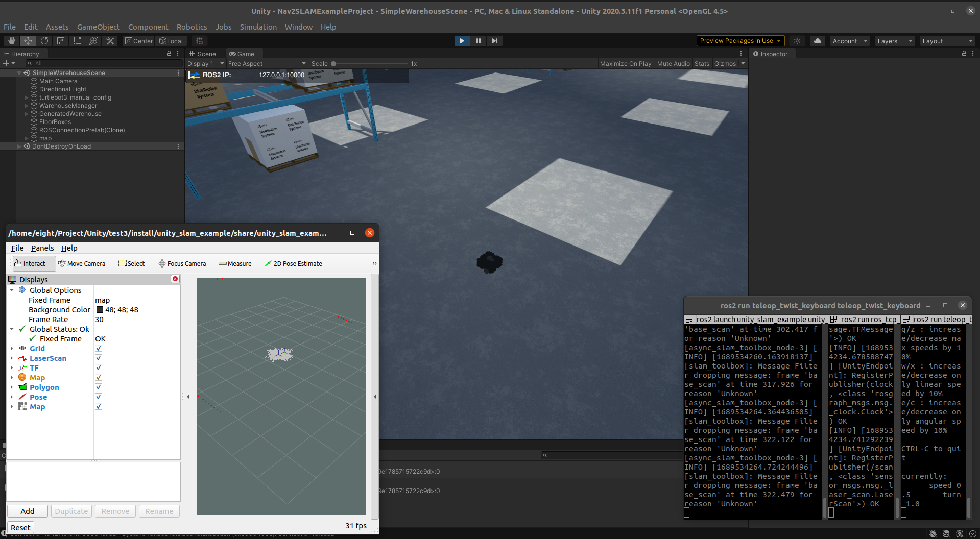Image resolution: width=980 pixels, height=539 pixels.
Task: Switch to ros2 launch unity_slam_example terminal pane
Action: point(755,320)
